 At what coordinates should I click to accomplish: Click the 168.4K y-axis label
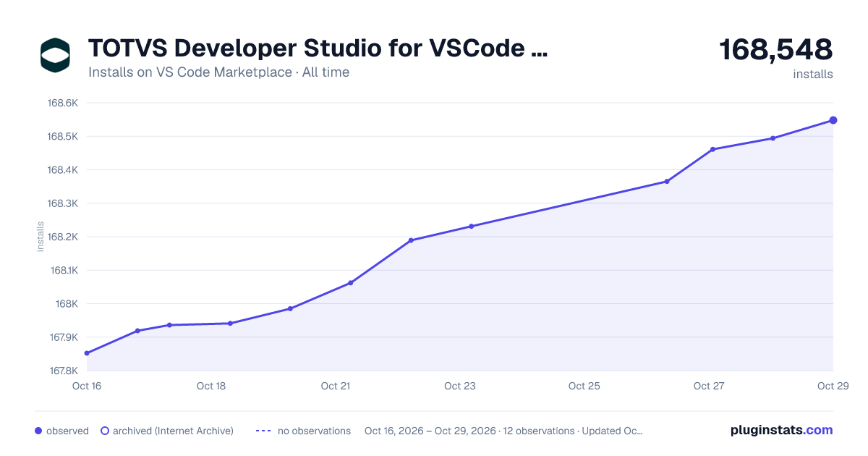pyautogui.click(x=62, y=170)
